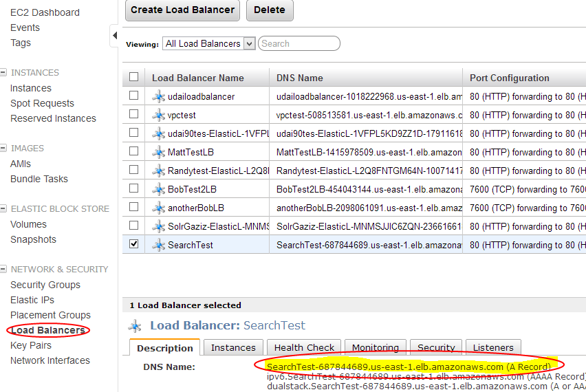The height and width of the screenshot is (392, 586).
Task: Select the ipv6.SearchTest AAAA Record line
Action: point(426,376)
